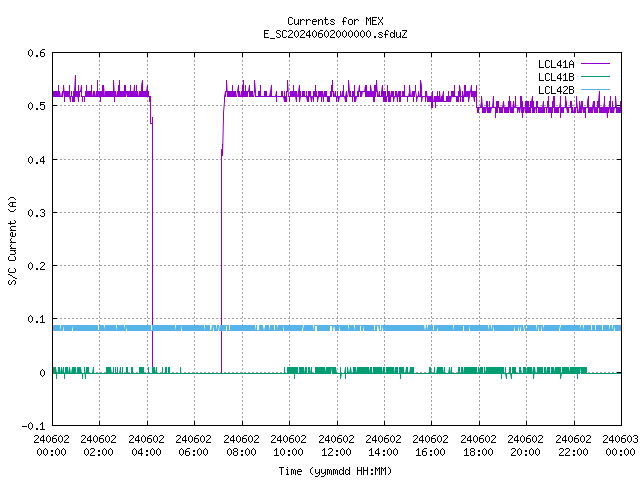
Task: Click the chart title 'Currents for MEX'
Action: click(335, 21)
